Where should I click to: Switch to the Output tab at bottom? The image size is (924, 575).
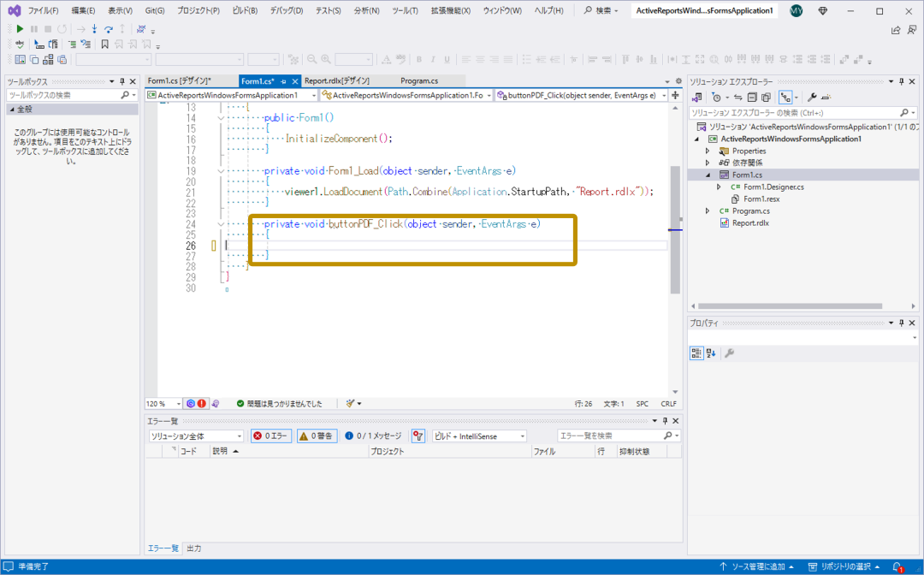(x=194, y=548)
